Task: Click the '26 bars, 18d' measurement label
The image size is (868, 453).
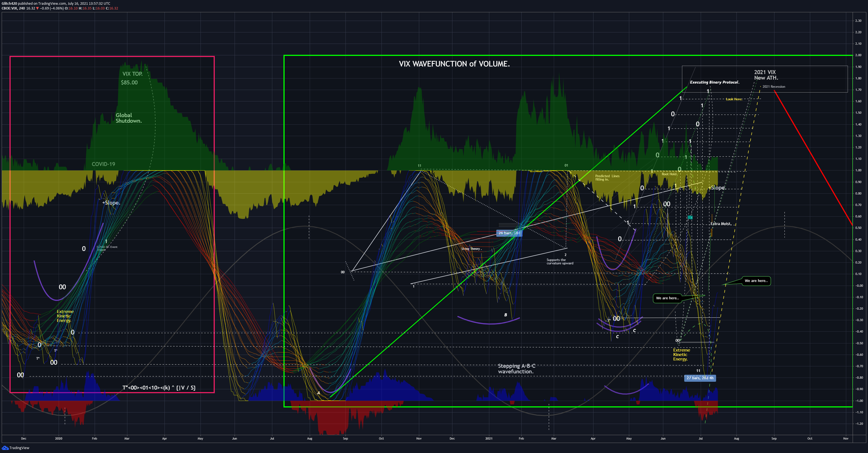Action: [x=509, y=233]
